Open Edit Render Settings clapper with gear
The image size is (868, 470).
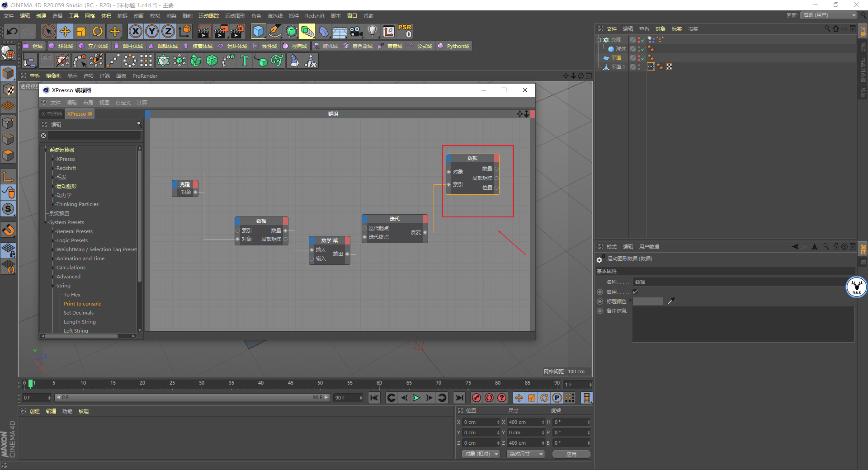click(x=238, y=32)
